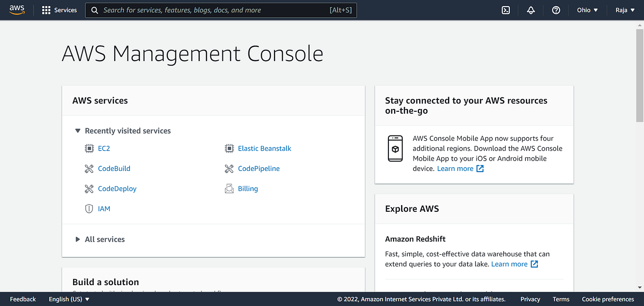
Task: Click the Feedback button in footer
Action: click(23, 299)
